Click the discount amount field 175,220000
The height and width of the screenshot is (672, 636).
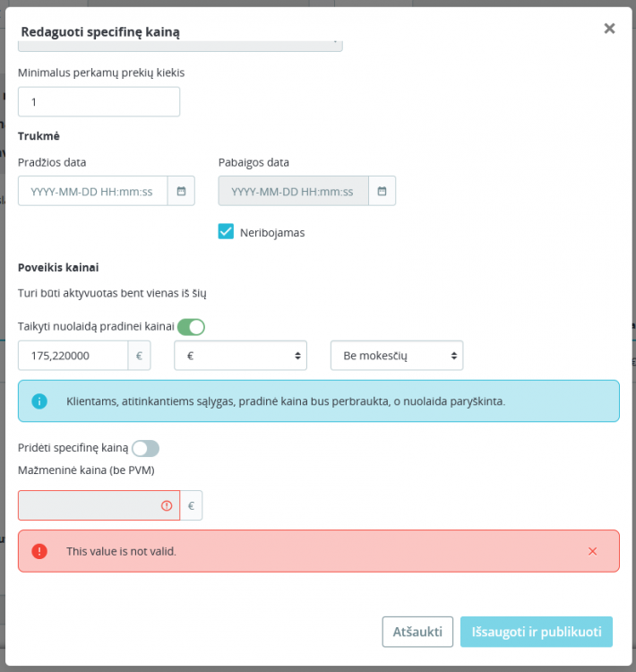tap(73, 356)
